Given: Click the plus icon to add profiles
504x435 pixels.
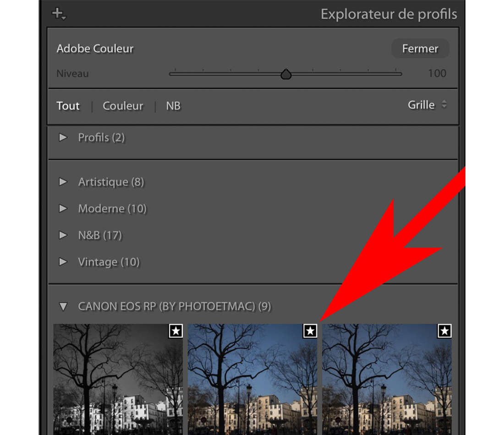Looking at the screenshot, I should (59, 14).
